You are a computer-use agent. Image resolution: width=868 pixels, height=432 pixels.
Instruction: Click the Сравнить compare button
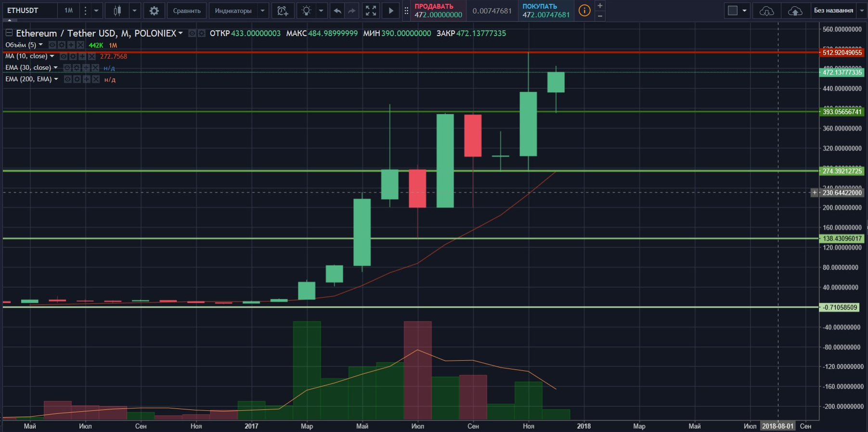[187, 11]
